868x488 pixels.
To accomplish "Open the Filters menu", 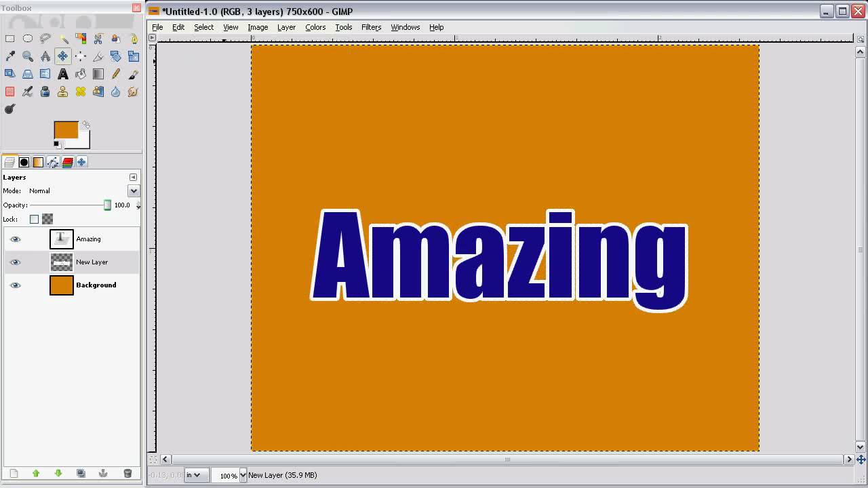I will coord(371,27).
